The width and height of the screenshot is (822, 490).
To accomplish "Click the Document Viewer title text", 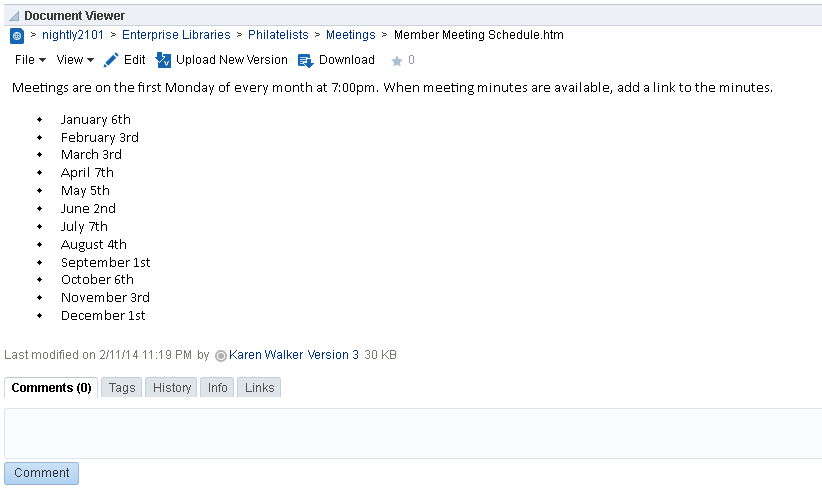I will [x=74, y=16].
